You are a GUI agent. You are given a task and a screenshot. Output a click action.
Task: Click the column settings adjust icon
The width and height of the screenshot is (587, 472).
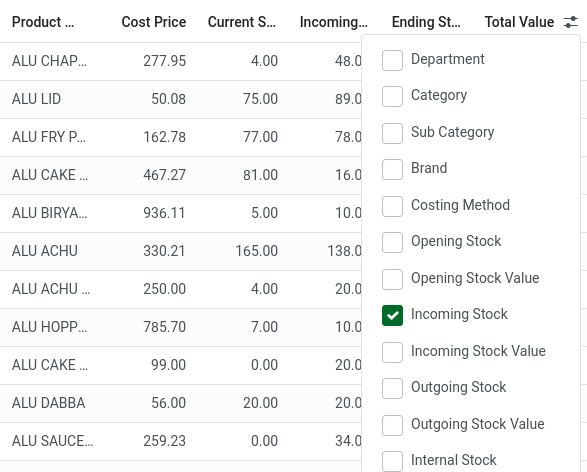(571, 22)
